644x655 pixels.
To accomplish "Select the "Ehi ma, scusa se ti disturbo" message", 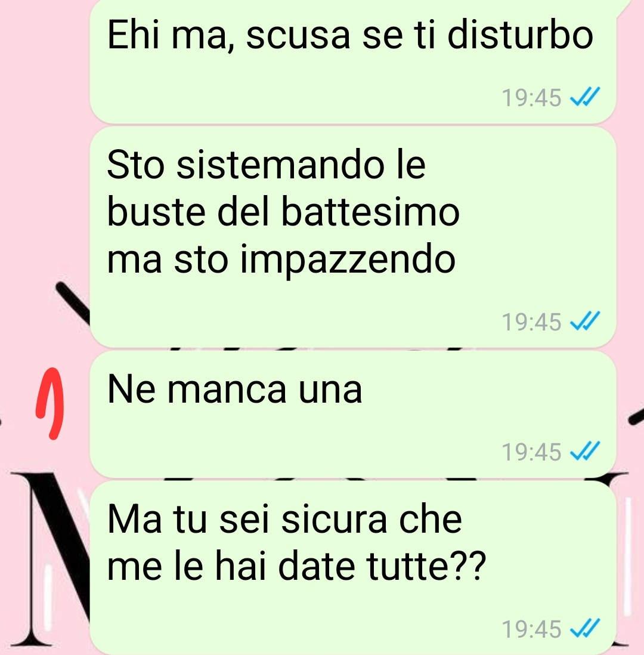I will [x=353, y=62].
